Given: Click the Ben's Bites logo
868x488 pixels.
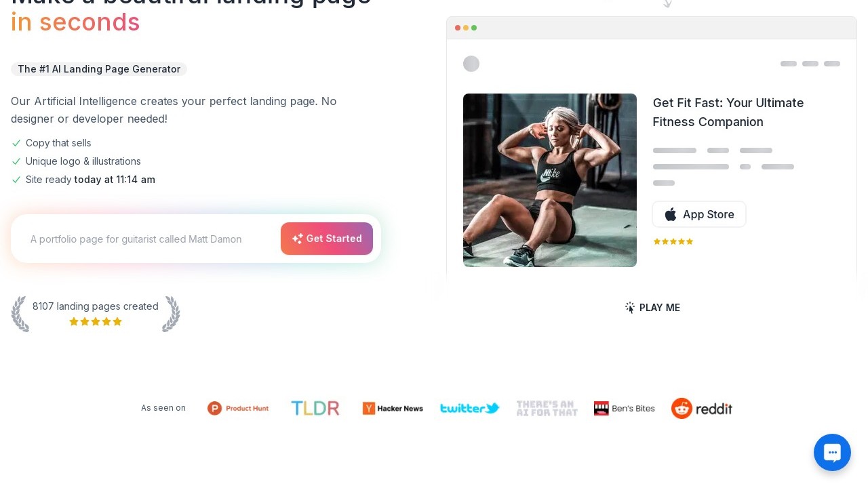Looking at the screenshot, I should 625,408.
